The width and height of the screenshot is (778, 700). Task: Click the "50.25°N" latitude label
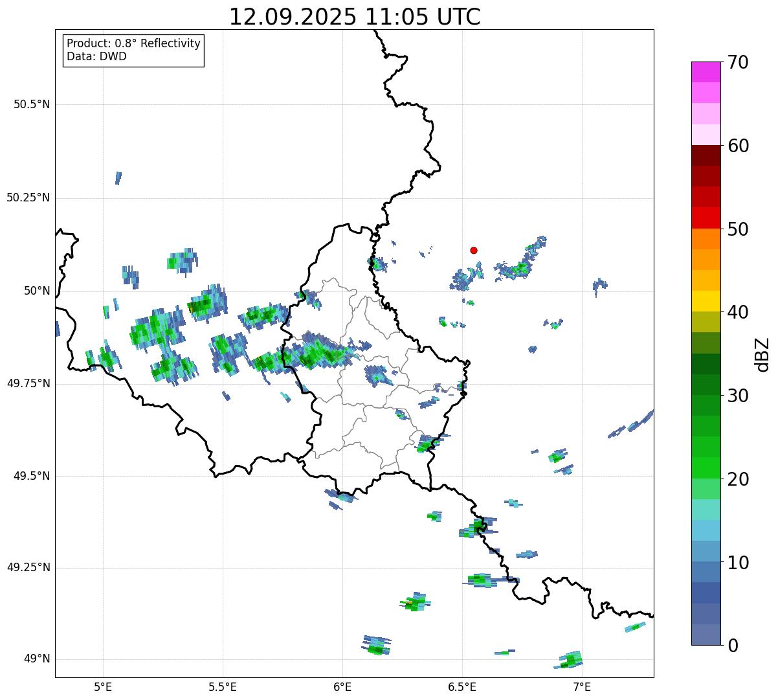(x=28, y=198)
